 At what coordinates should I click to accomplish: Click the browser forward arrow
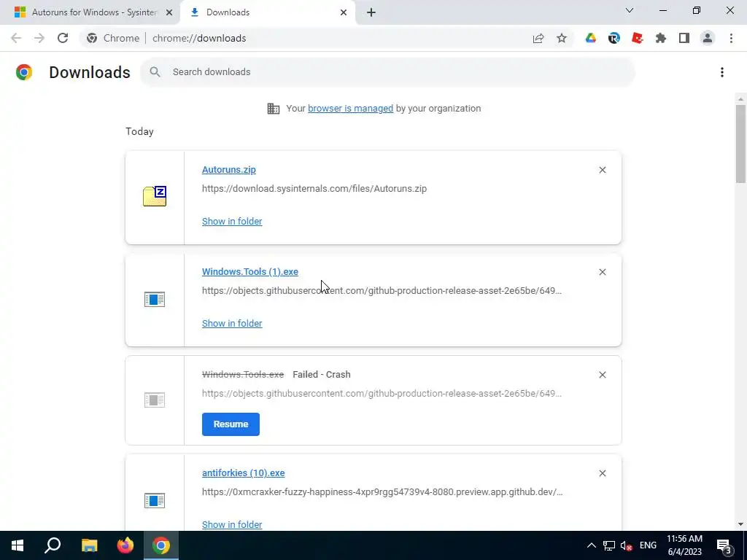pos(39,38)
